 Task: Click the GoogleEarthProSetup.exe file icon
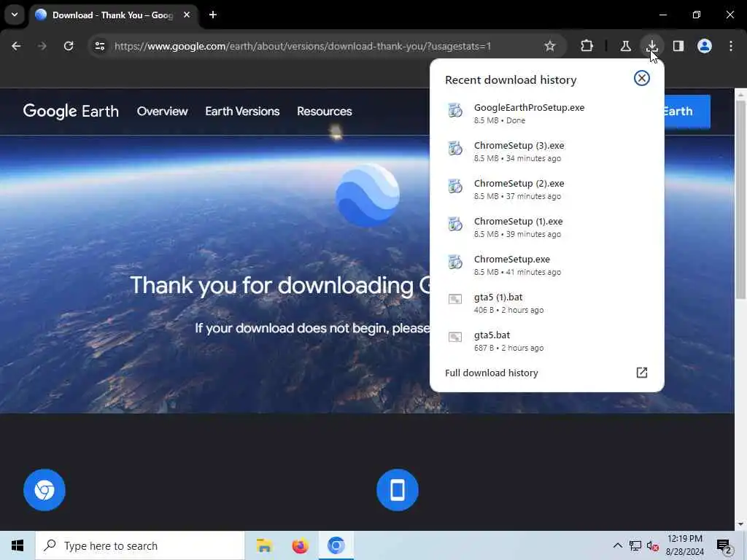455,111
